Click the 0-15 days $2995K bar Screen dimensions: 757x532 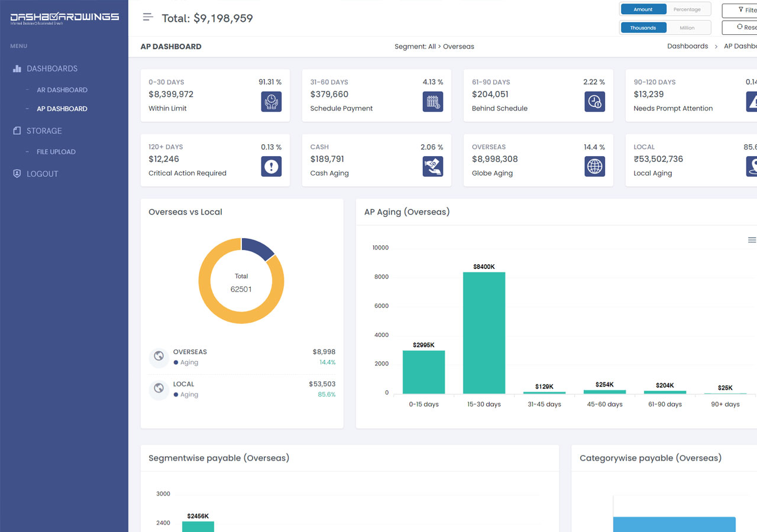pyautogui.click(x=423, y=372)
